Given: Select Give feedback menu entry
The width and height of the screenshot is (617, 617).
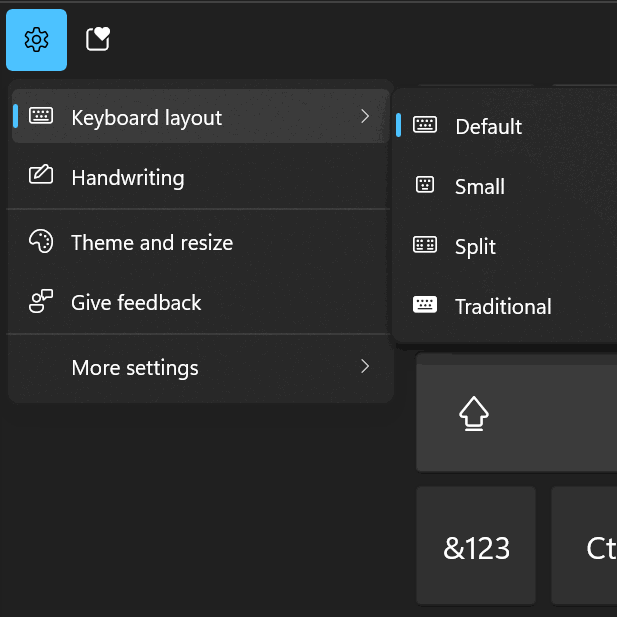Looking at the screenshot, I should [201, 301].
